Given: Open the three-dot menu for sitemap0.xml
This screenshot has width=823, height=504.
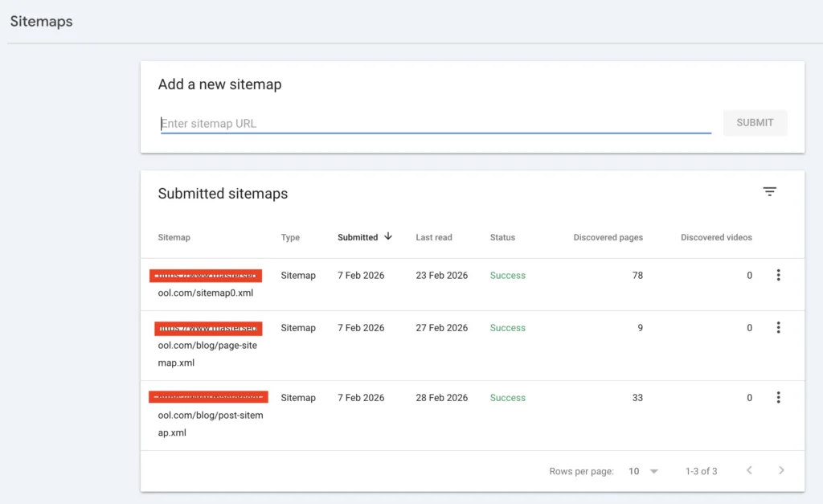Looking at the screenshot, I should click(x=778, y=275).
